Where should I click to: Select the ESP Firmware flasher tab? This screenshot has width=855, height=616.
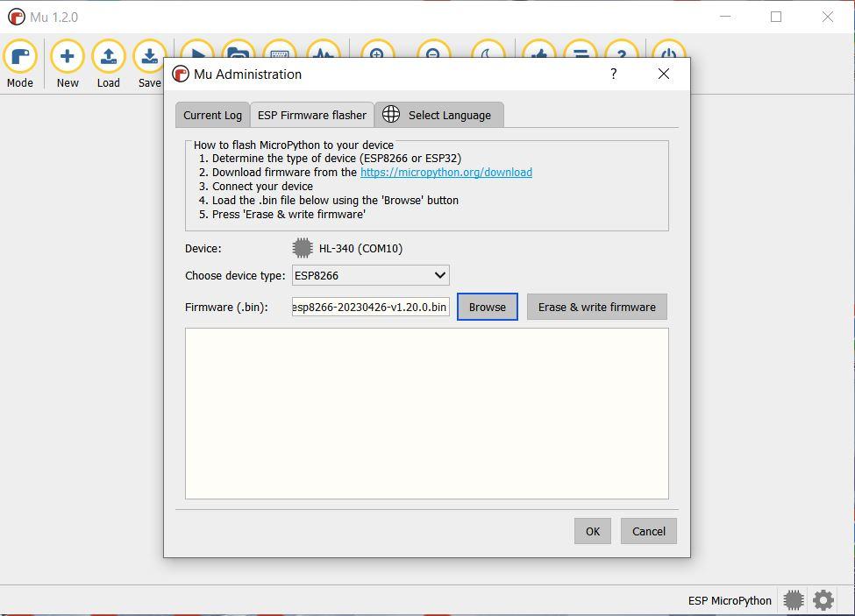pyautogui.click(x=312, y=115)
